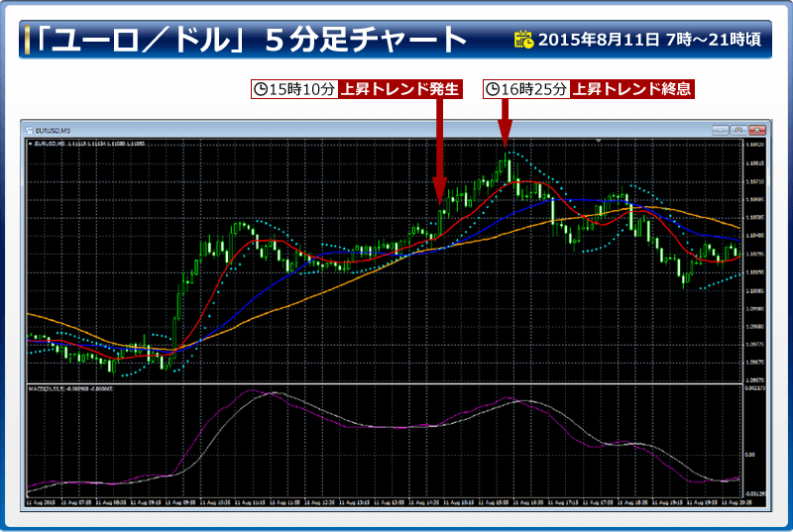
Task: Click the red arrow marking trend end
Action: (x=504, y=121)
